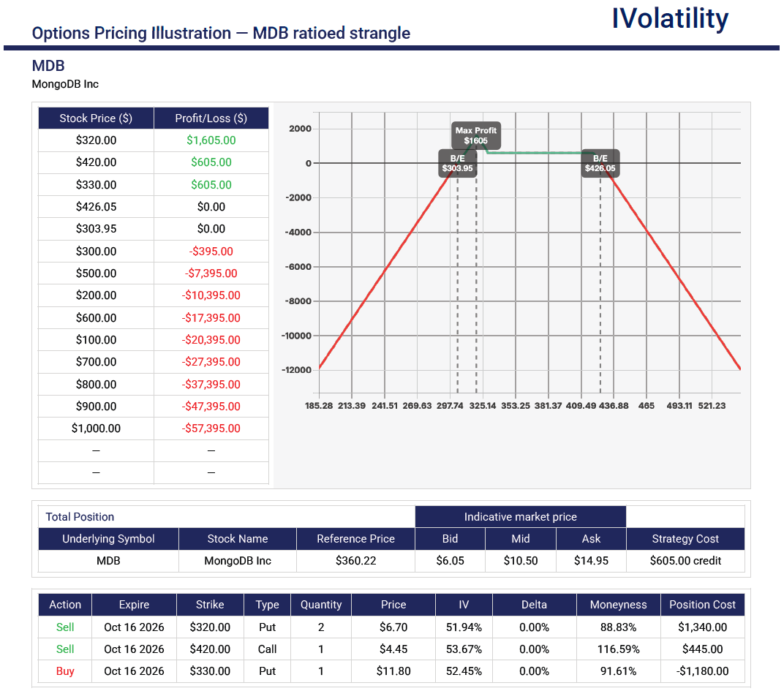The width and height of the screenshot is (784, 691).
Task: Click the -$17,395.00 loss cell
Action: click(x=211, y=318)
